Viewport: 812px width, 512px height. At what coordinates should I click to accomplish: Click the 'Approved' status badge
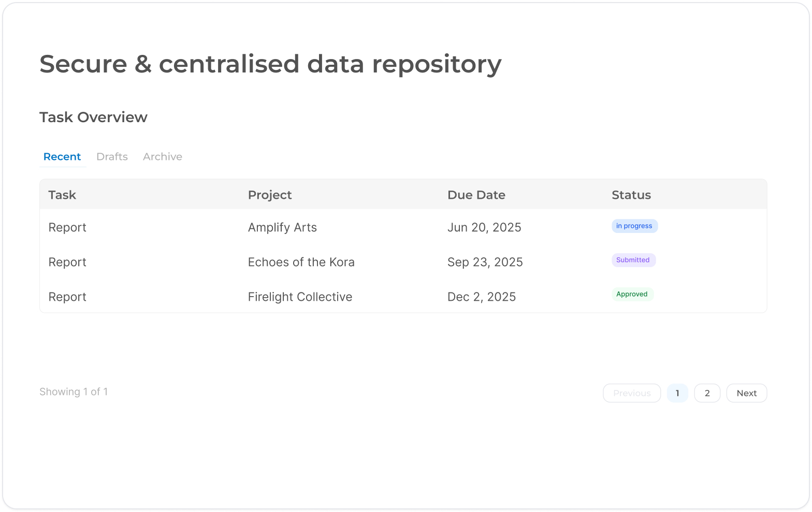(x=632, y=294)
